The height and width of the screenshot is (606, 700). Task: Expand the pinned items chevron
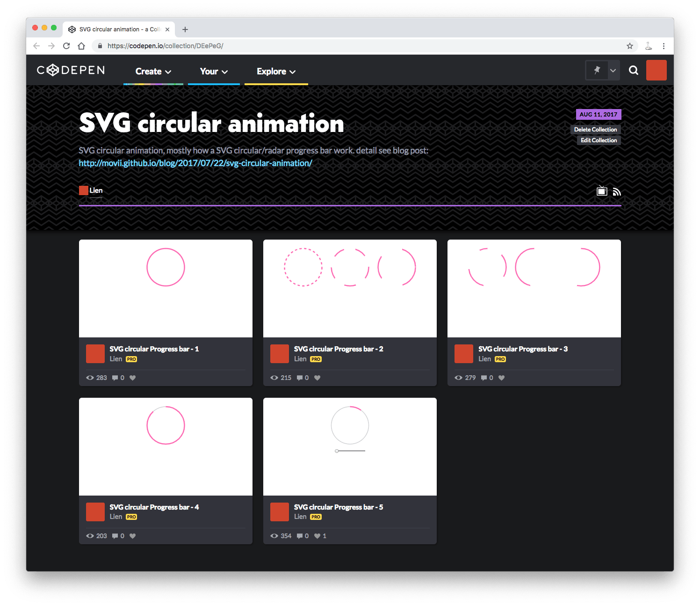pyautogui.click(x=613, y=71)
